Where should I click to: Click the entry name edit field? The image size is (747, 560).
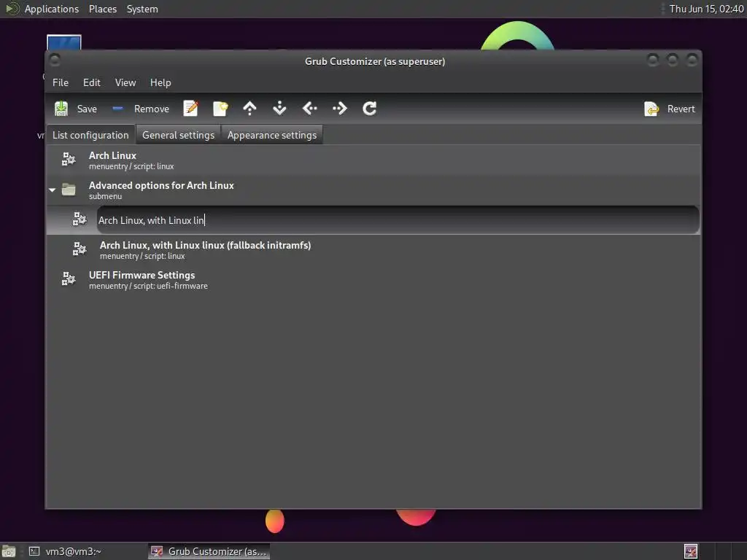coord(398,220)
